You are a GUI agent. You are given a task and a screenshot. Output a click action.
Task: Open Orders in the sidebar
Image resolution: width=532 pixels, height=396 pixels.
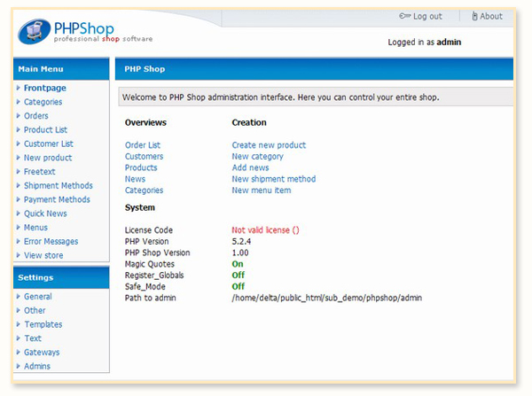36,116
